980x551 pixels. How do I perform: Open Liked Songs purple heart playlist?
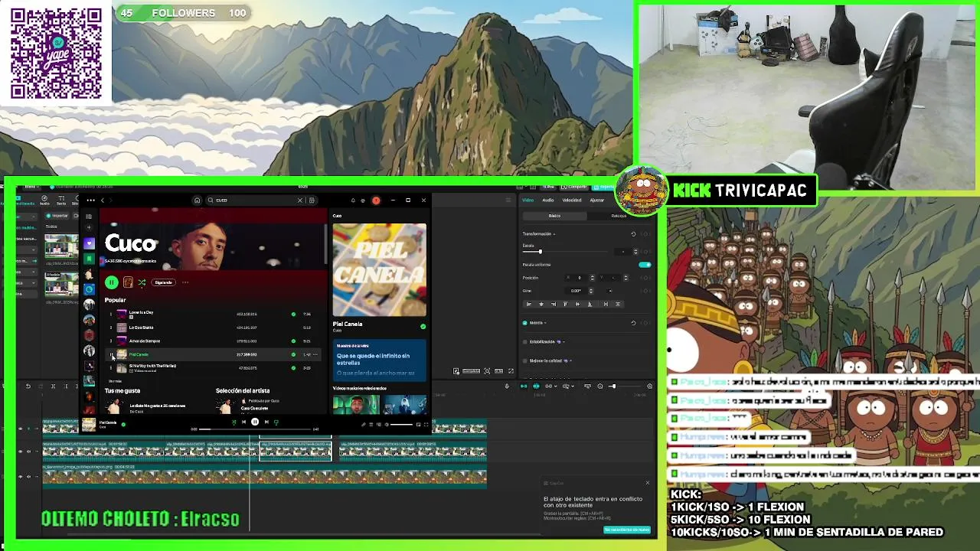90,243
